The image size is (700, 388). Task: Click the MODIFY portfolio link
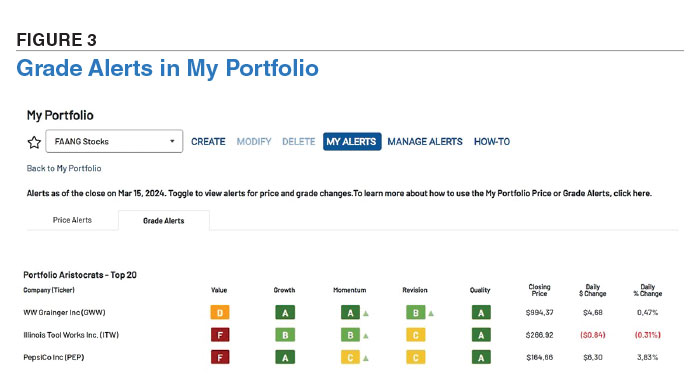click(x=254, y=142)
